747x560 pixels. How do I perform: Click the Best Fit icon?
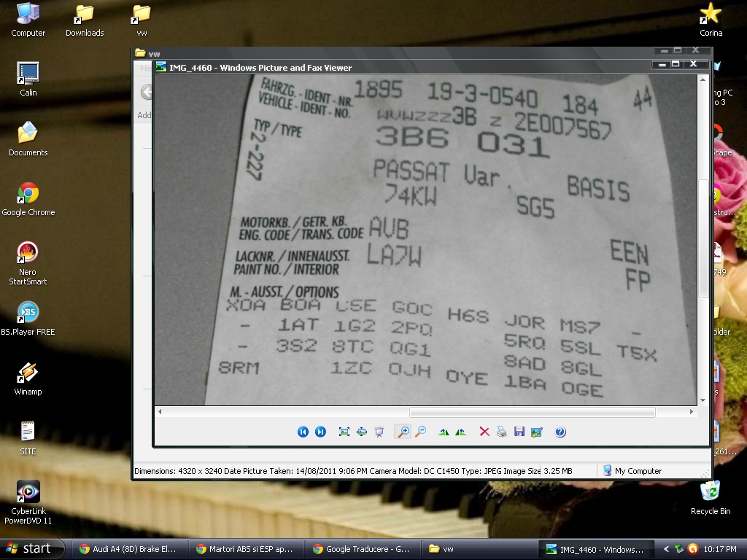344,432
